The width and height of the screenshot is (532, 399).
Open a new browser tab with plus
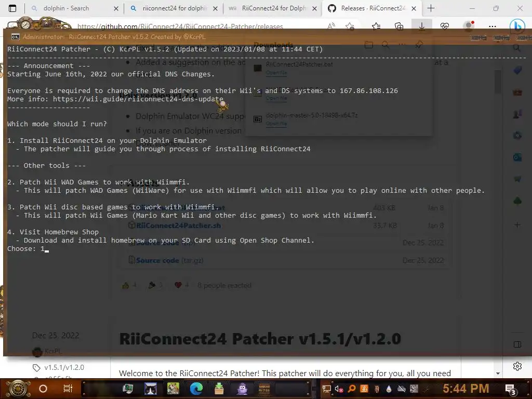pos(431,8)
